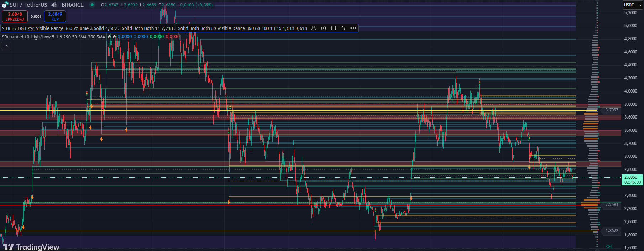Click the red SPRZEDAJ sell button

[x=15, y=16]
